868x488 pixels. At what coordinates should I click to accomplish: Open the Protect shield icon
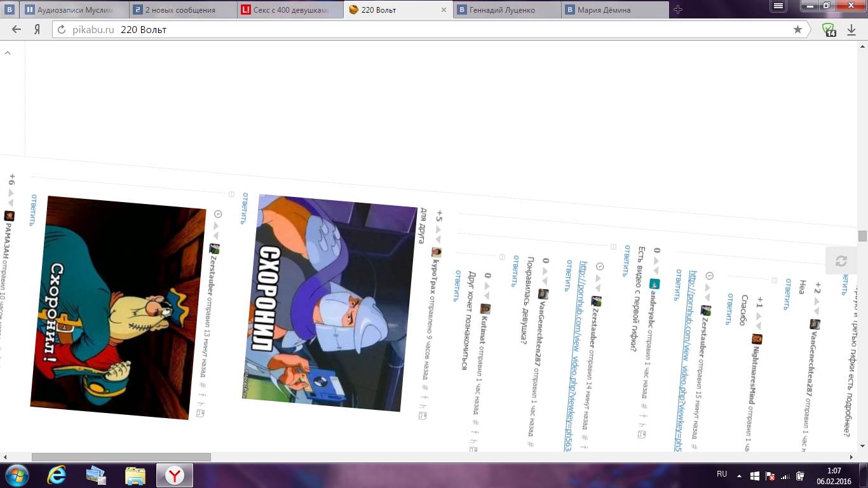(828, 29)
